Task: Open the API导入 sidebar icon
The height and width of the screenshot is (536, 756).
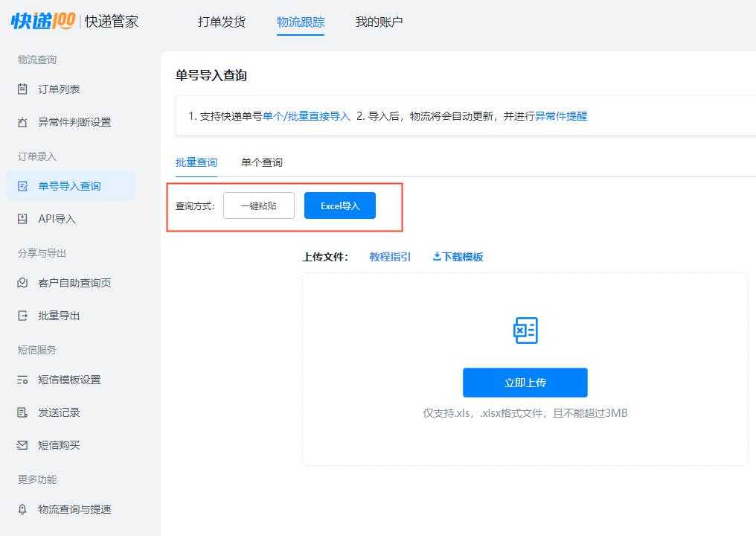Action: pyautogui.click(x=24, y=218)
